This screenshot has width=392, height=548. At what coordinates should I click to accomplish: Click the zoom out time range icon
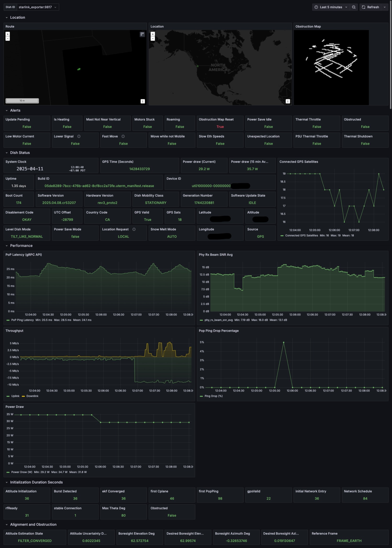(354, 7)
